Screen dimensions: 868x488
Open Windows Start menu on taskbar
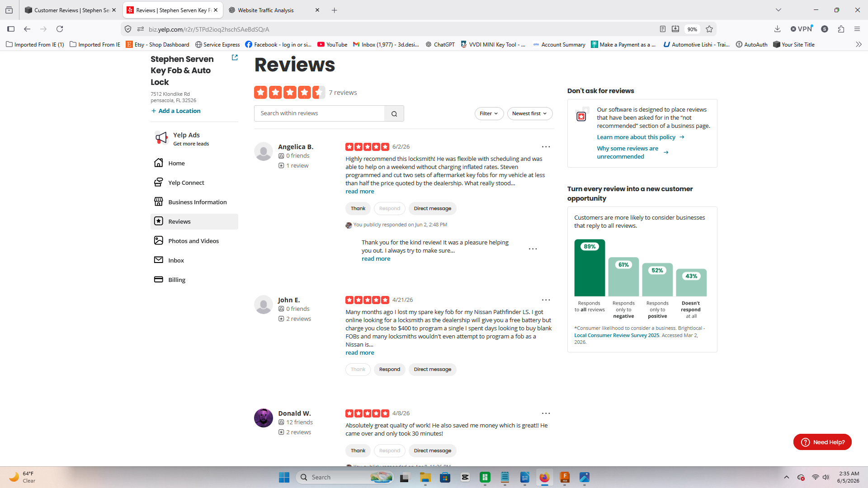coord(284,477)
